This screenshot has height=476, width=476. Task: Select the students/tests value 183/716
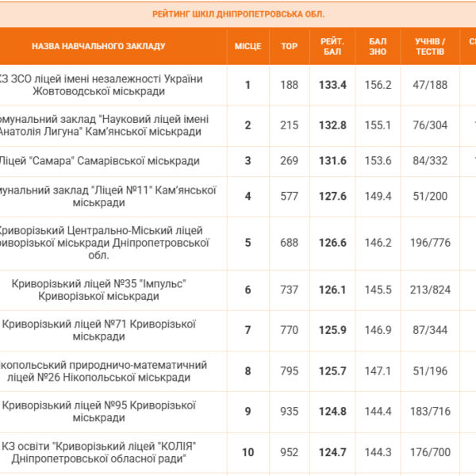tap(430, 412)
